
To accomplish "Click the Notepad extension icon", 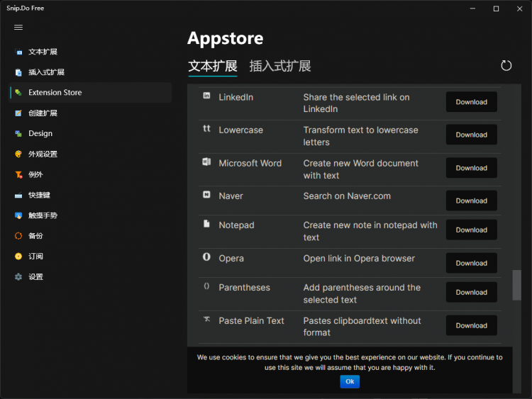I will click(206, 224).
